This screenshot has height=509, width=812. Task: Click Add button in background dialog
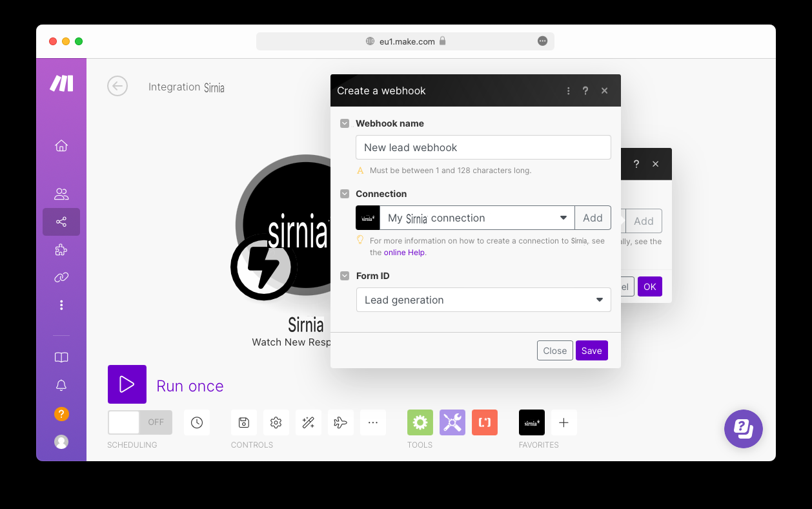tap(644, 221)
